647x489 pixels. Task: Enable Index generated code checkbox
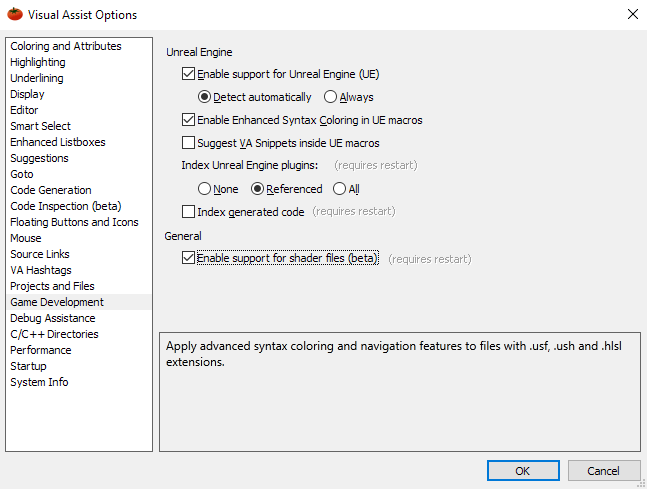[188, 212]
